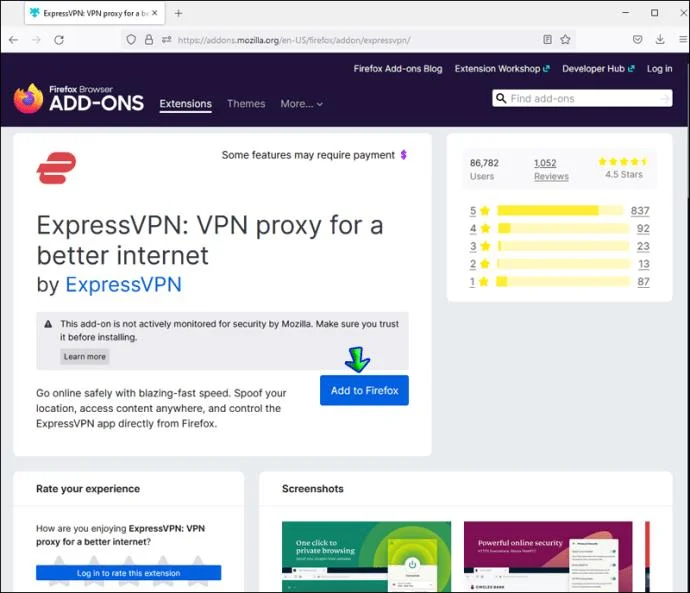Reload the page with the refresh icon

59,40
